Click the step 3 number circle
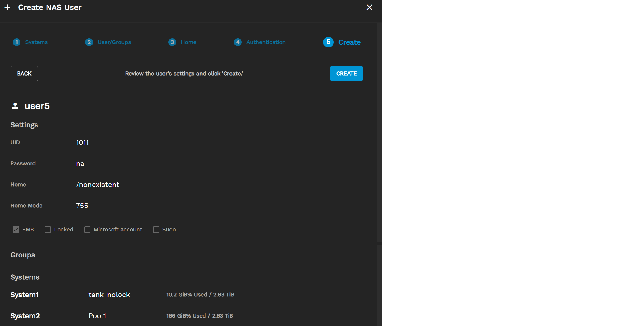The image size is (644, 326). point(172,42)
